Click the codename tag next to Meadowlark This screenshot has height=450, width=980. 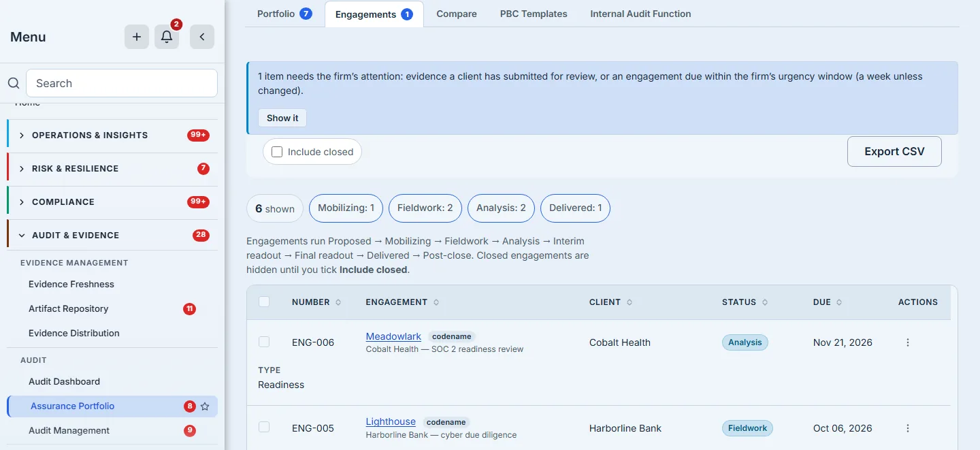coord(452,336)
